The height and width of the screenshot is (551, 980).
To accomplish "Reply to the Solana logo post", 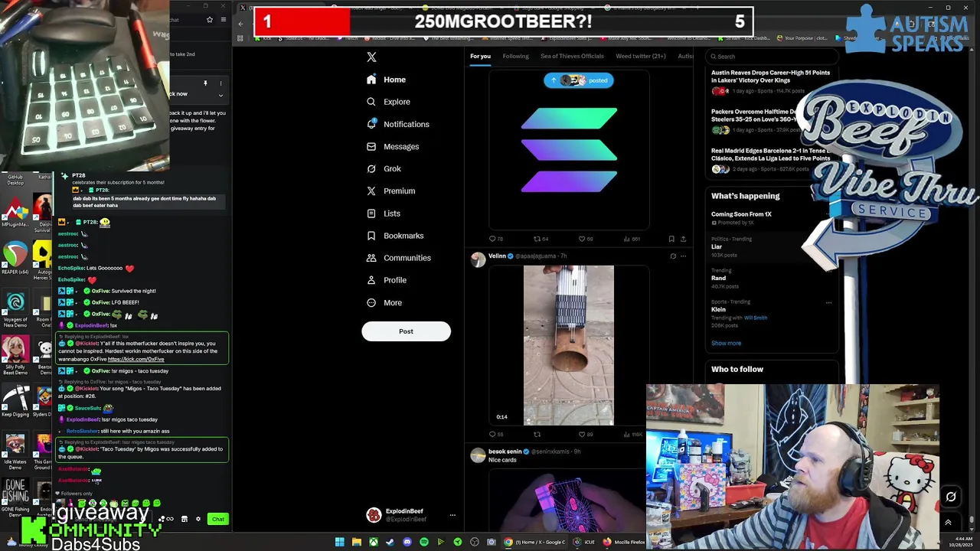I will [x=492, y=239].
